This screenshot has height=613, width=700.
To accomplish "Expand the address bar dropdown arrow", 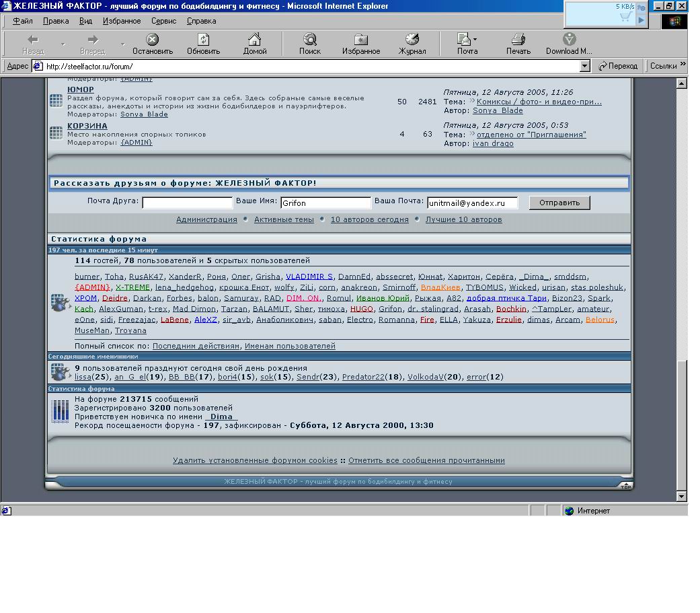I will coord(584,66).
